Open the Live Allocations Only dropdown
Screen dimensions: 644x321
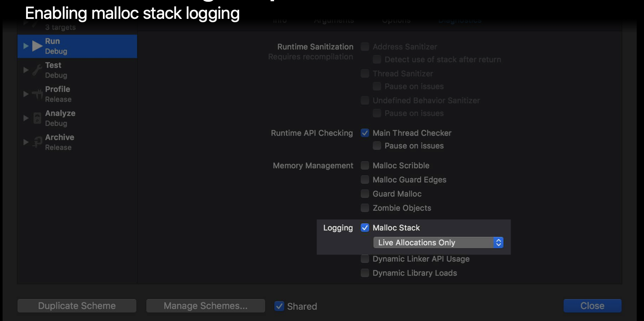(438, 243)
